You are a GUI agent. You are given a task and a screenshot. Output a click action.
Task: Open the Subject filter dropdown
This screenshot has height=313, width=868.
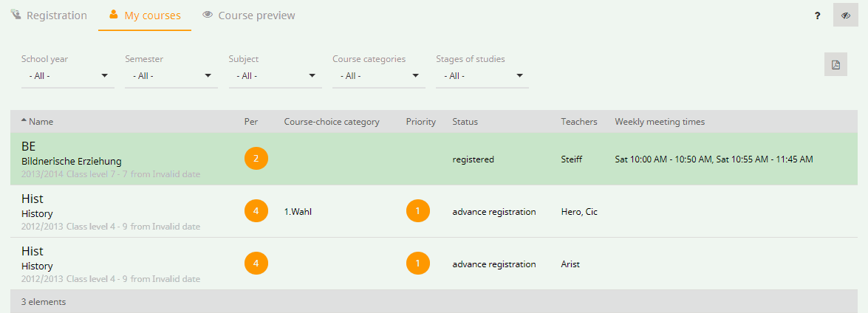[x=275, y=76]
